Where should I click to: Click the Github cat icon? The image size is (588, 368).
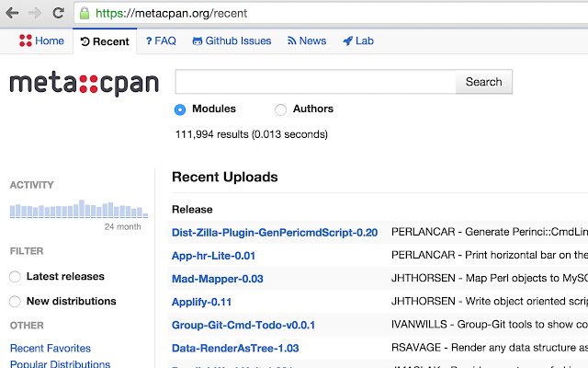click(x=198, y=40)
